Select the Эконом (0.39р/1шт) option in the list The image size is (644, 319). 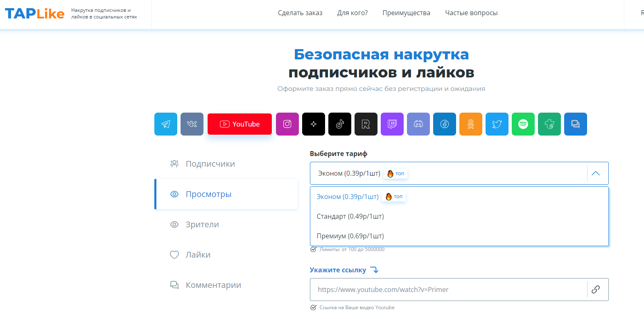(459, 197)
